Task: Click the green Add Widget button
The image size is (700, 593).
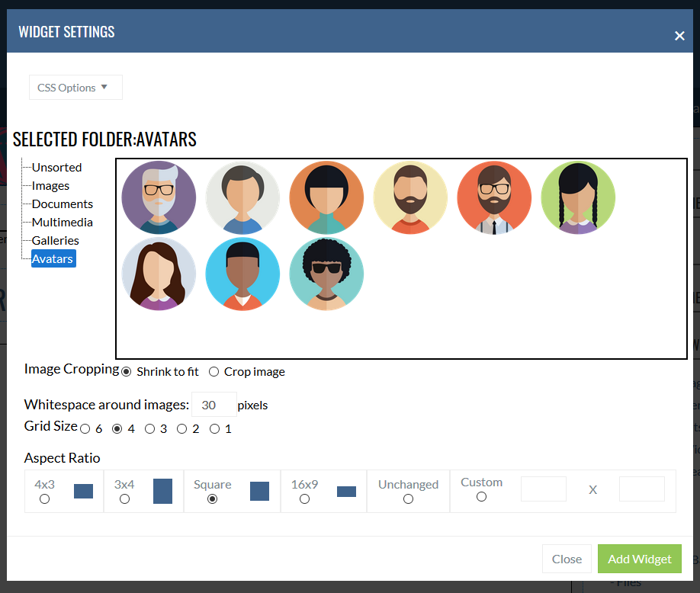Action: [x=640, y=559]
